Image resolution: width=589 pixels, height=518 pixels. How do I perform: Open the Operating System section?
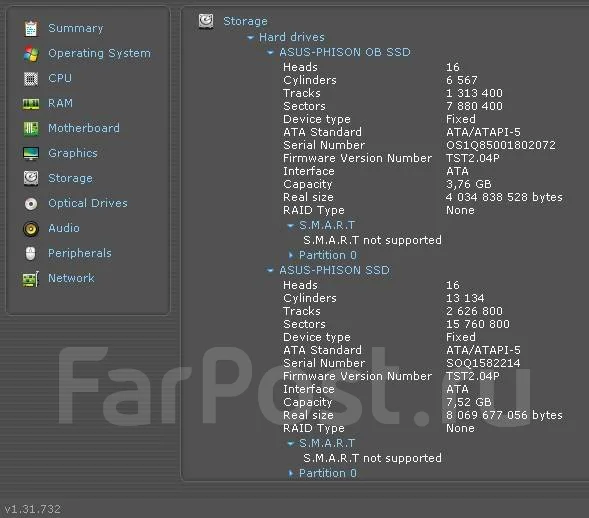click(99, 53)
